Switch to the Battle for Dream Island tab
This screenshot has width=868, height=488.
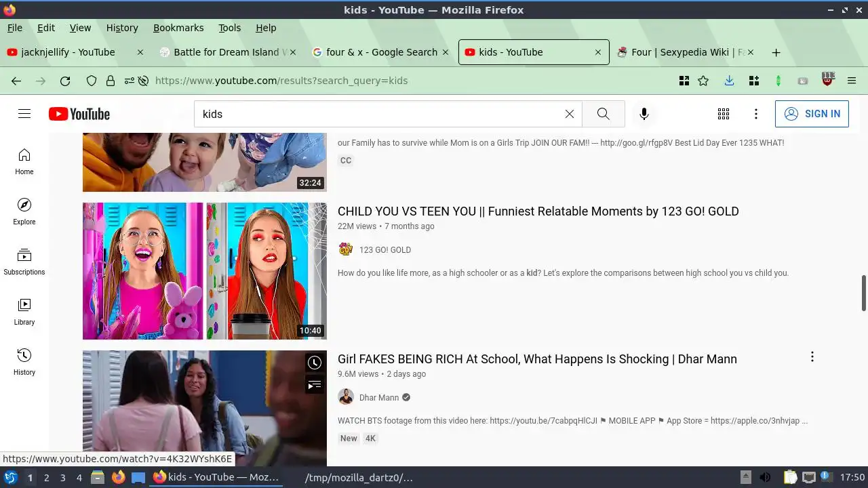[x=229, y=52]
